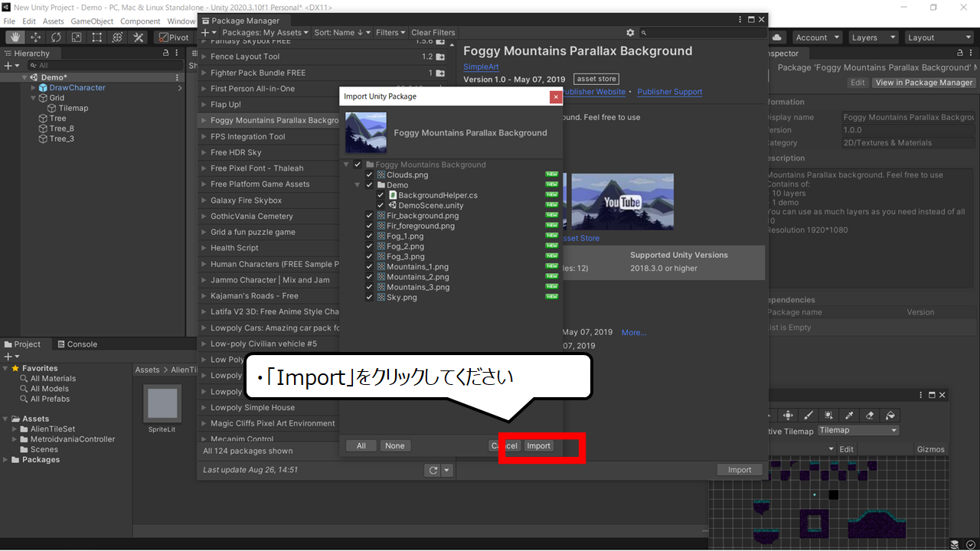Open the Publisher Support link
The image size is (980, 551).
pos(669,92)
